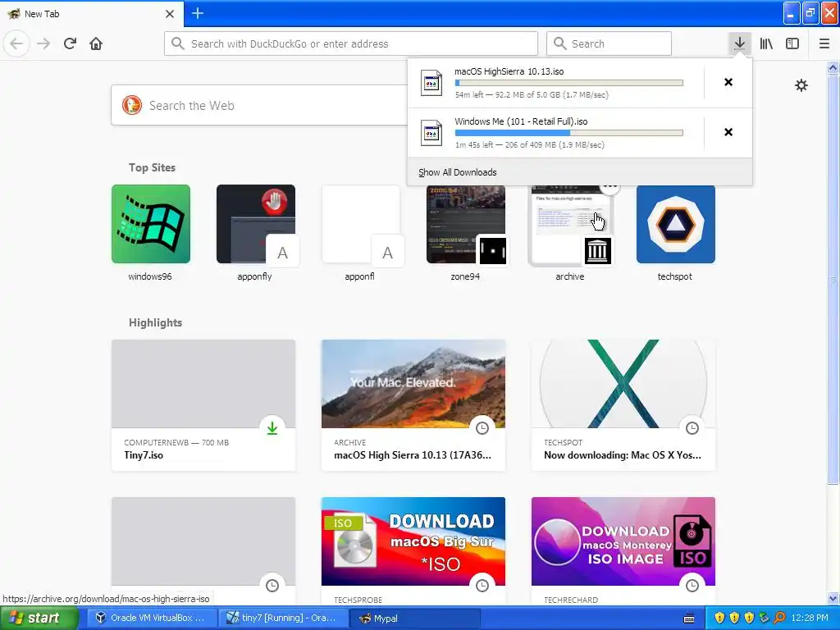Open the apponfly top site tile
Image resolution: width=840 pixels, height=630 pixels.
[256, 224]
